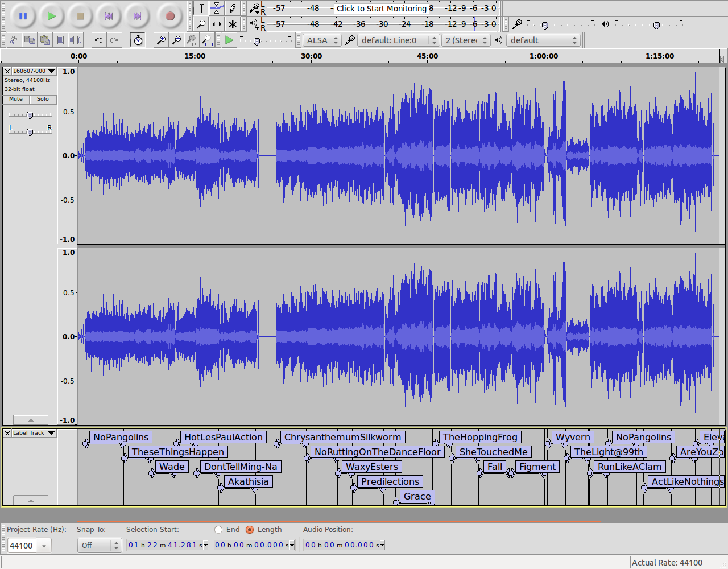Click the playback speed slider
Viewport: 728px width, 569px height.
[x=257, y=41]
